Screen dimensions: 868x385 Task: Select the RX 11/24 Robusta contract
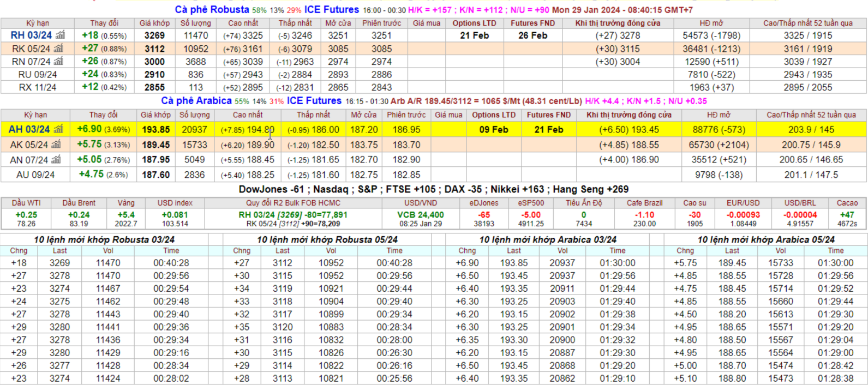click(37, 87)
